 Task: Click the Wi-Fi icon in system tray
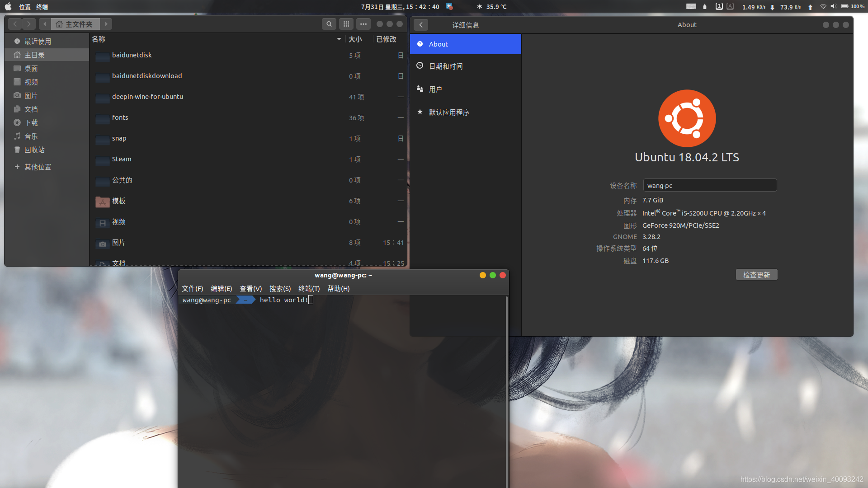click(x=823, y=6)
